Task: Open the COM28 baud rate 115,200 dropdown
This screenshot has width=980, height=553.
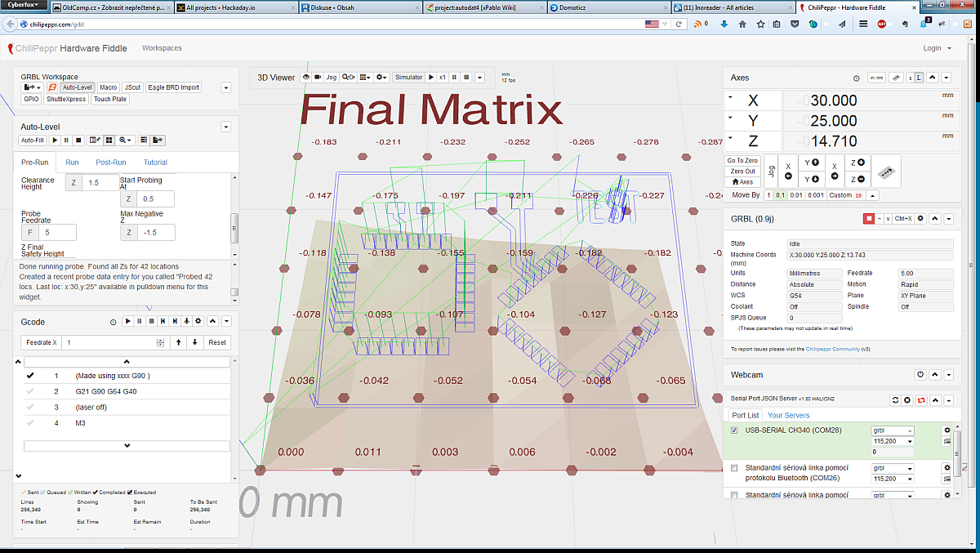Action: tap(893, 441)
